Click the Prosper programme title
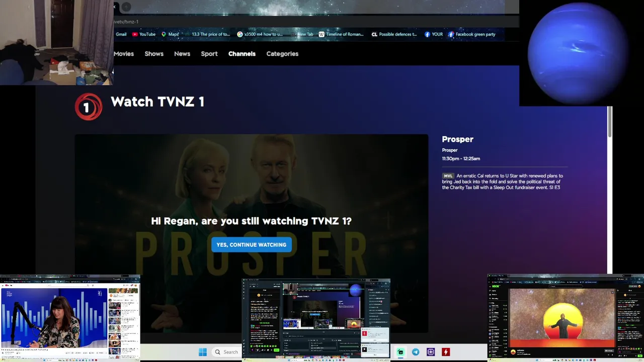 (x=457, y=139)
